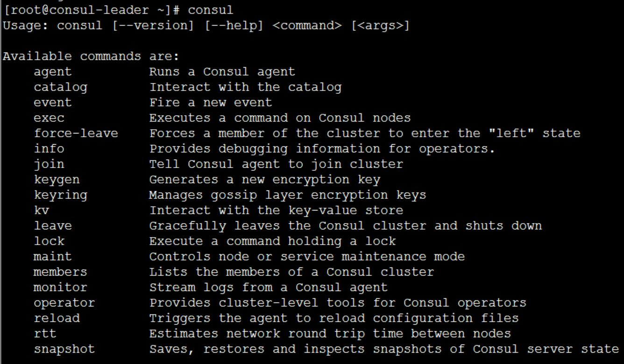Select the "snapshot" command name
Viewport: 624px width, 364px height.
pyautogui.click(x=64, y=349)
